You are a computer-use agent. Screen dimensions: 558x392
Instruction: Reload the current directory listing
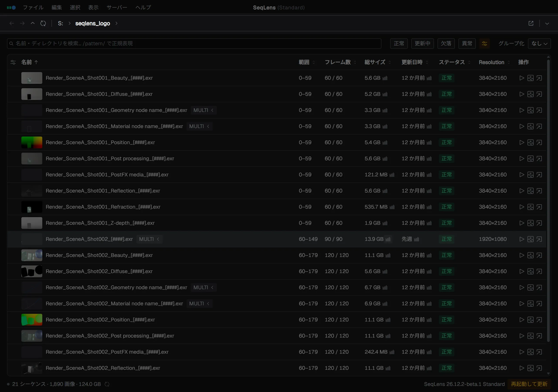pos(43,23)
